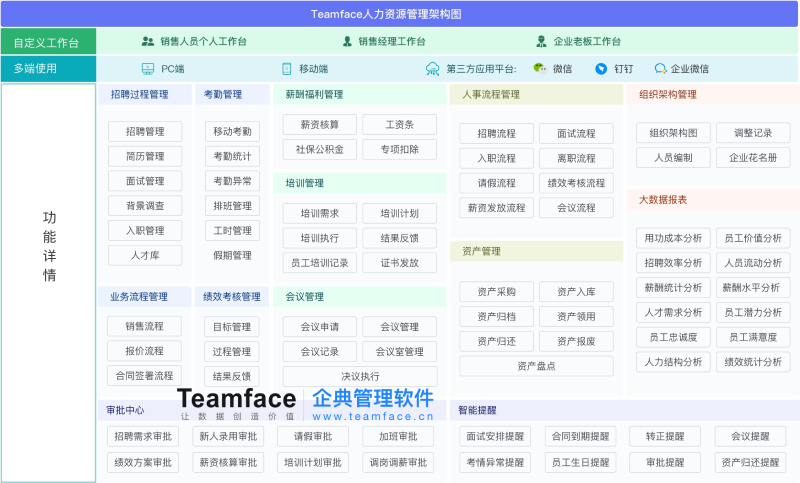Screen dimensions: 800x483
Task: Click the 资产采购 button
Action: 496,292
